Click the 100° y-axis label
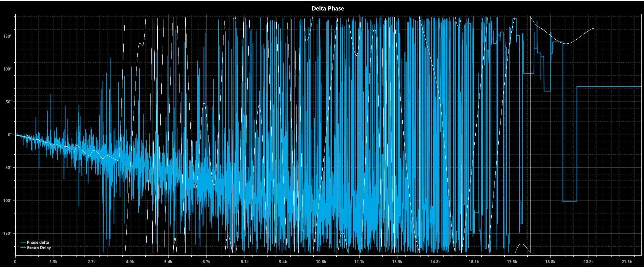 [x=8, y=69]
